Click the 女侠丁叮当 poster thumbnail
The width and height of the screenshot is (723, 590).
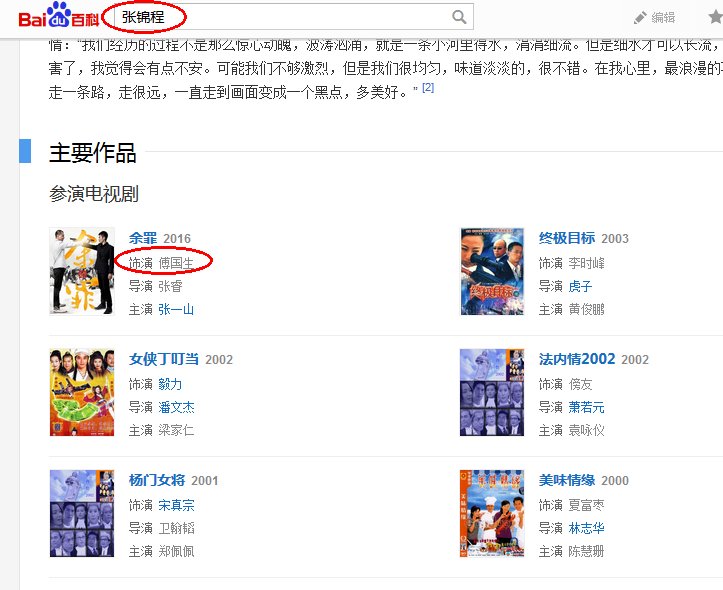[82, 392]
